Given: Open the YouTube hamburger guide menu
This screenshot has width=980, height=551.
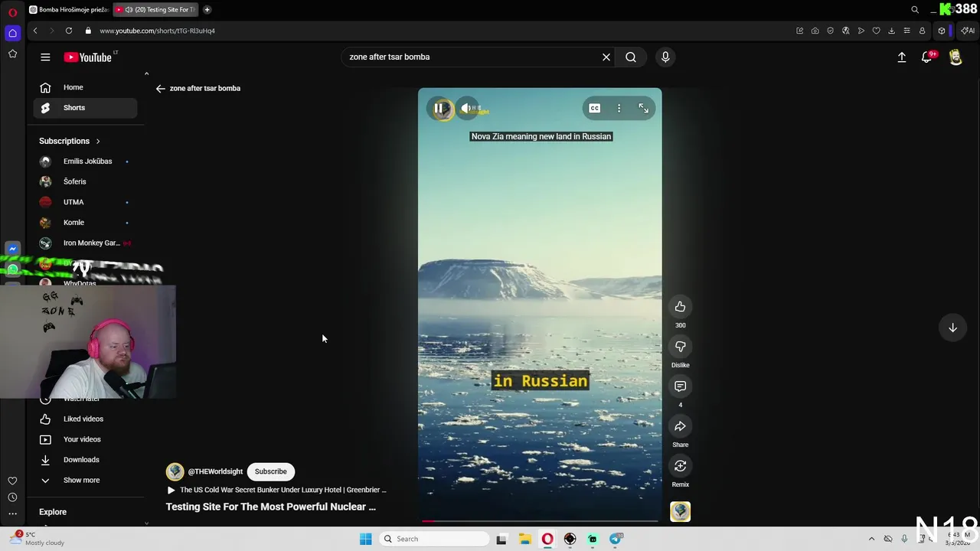Looking at the screenshot, I should pos(45,57).
